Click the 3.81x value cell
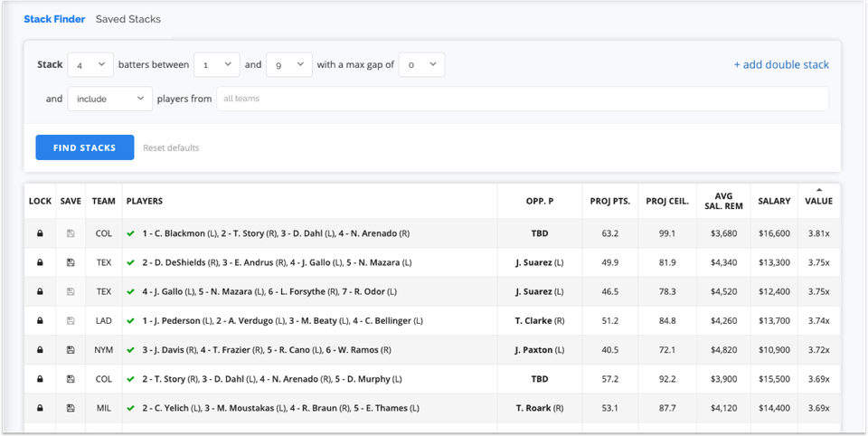 pos(819,233)
